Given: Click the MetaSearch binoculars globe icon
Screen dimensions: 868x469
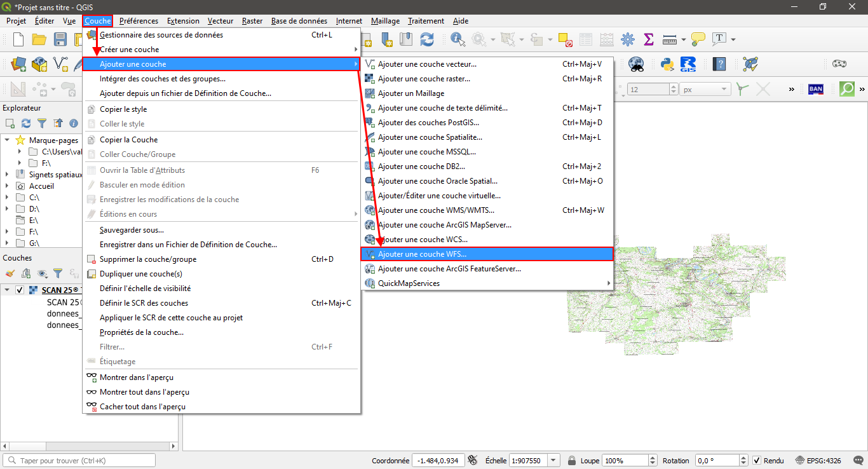Looking at the screenshot, I should (635, 64).
